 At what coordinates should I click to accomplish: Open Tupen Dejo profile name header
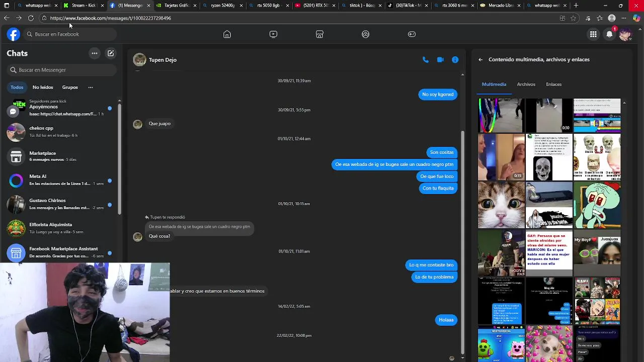point(163,60)
